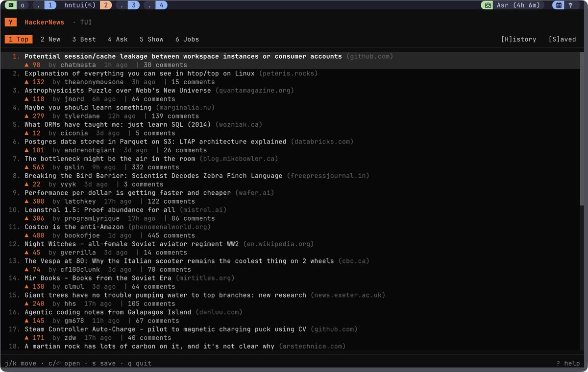Viewport: 588px width, 372px height.
Task: Select 'Steam Controller Auto-Charge' story title
Action: 165,329
